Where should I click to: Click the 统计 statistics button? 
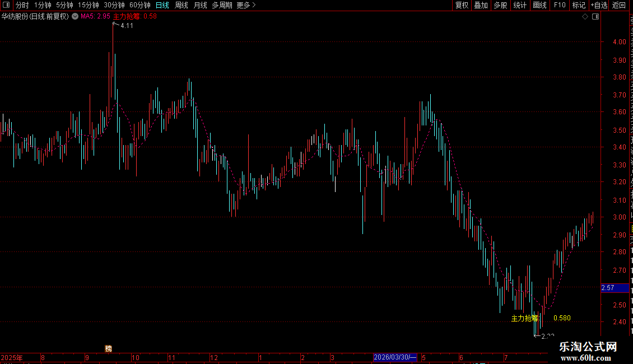point(520,5)
